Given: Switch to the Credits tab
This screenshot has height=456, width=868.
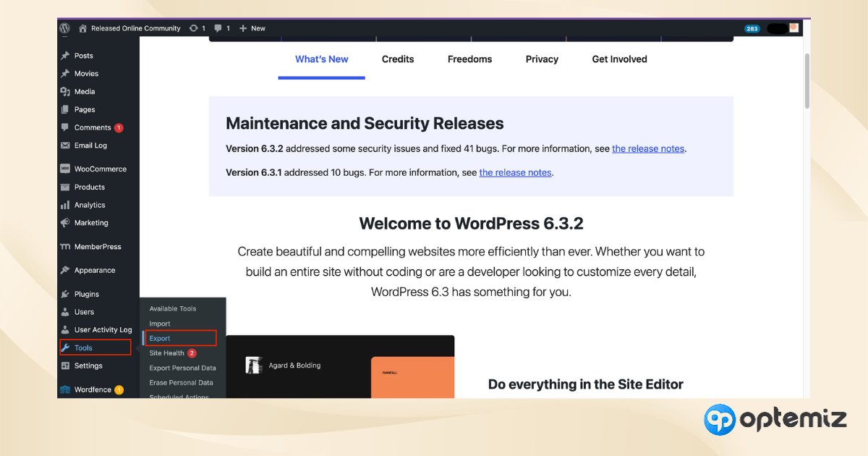Looking at the screenshot, I should click(398, 59).
